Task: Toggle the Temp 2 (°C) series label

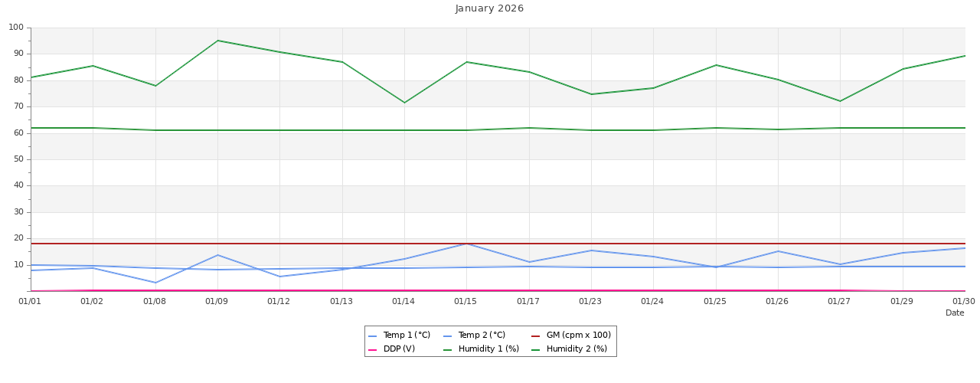Action: [x=482, y=336]
